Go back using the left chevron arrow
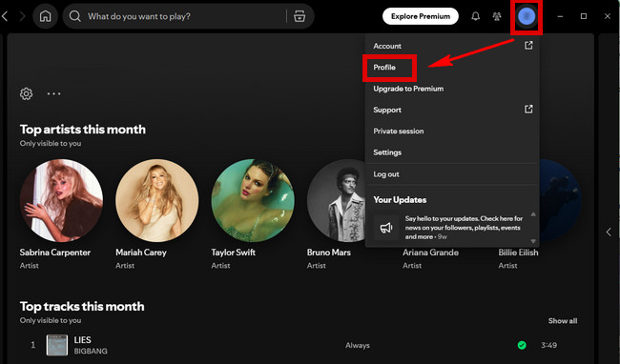This screenshot has width=620, height=364. pyautogui.click(x=5, y=16)
